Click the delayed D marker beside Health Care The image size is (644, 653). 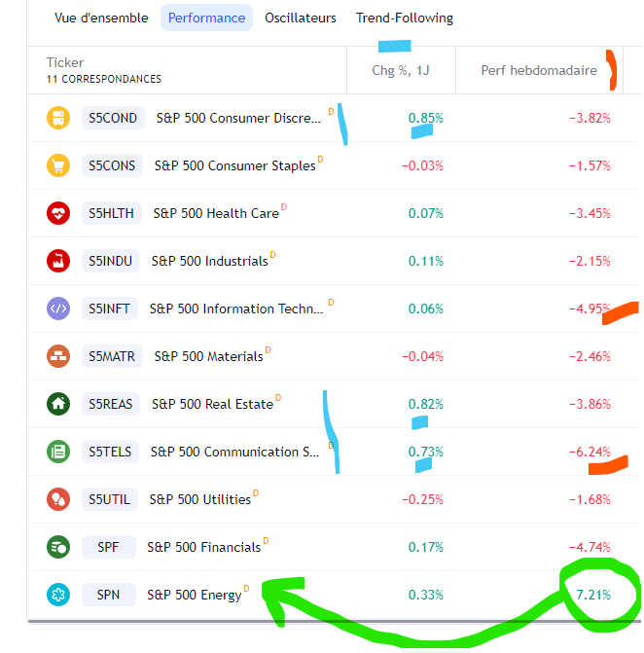(284, 207)
